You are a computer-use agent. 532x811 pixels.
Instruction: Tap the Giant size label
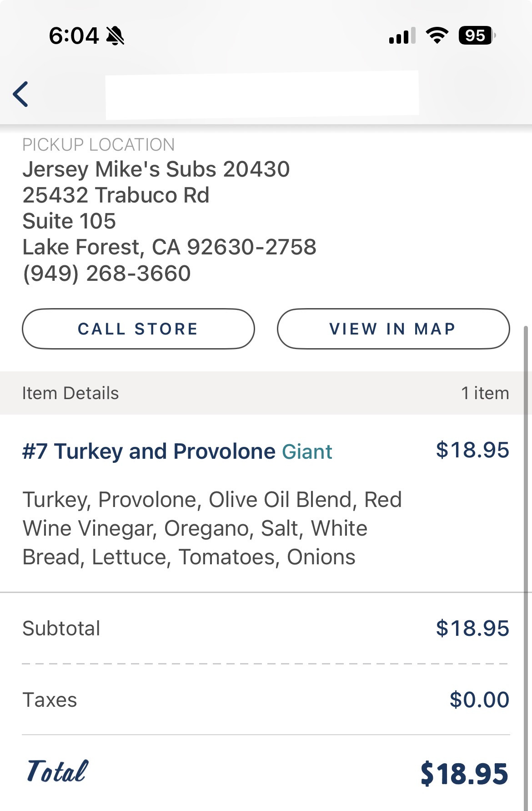point(307,452)
